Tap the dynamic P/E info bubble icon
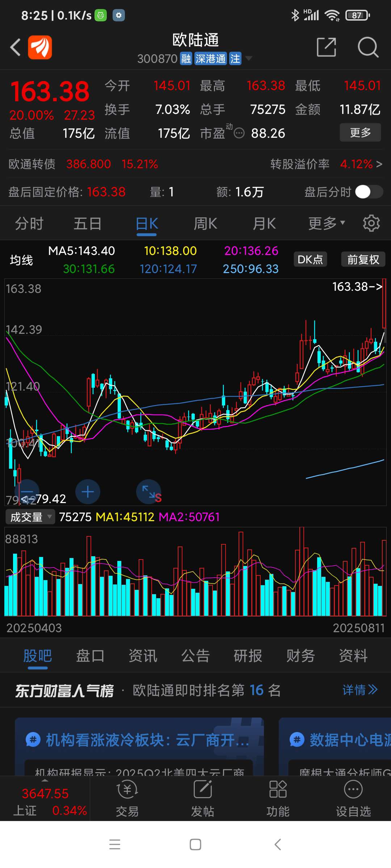The image size is (391, 868). tap(239, 133)
